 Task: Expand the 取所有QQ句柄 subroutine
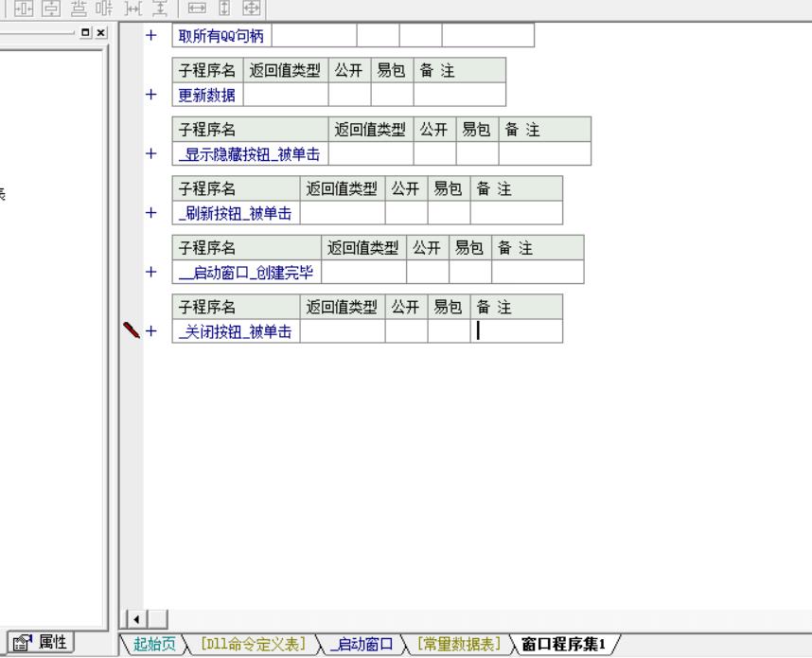tap(151, 35)
